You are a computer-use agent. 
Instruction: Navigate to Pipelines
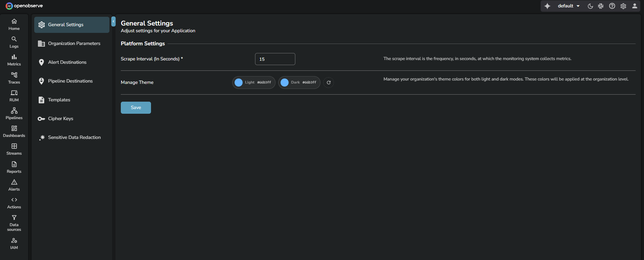[14, 114]
